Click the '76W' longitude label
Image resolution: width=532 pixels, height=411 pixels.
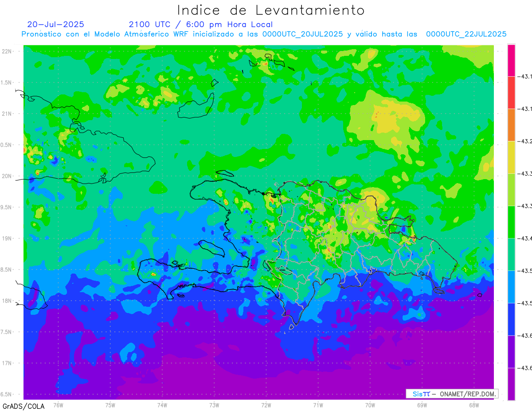click(58, 405)
